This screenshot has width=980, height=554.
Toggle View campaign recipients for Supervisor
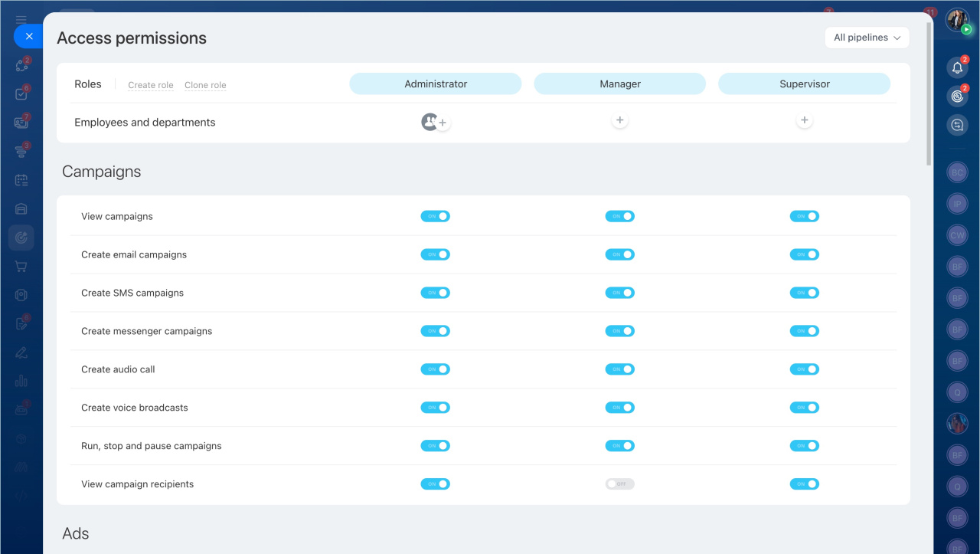[804, 484]
